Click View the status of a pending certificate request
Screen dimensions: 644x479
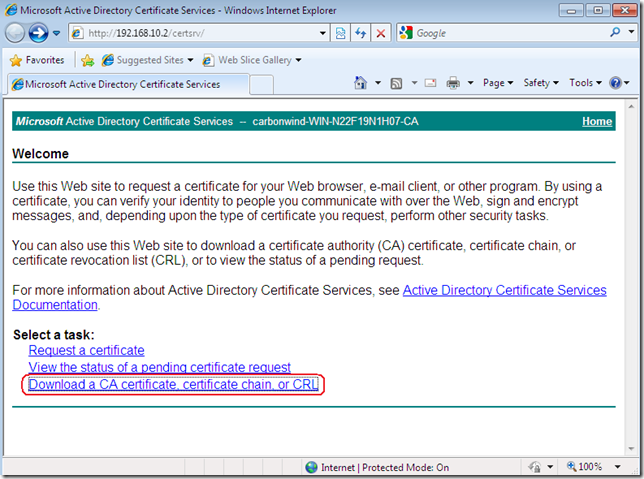(159, 367)
